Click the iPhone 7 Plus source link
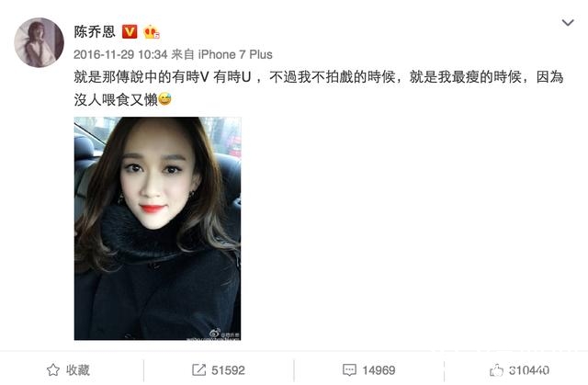This screenshot has width=588, height=385. [235, 55]
